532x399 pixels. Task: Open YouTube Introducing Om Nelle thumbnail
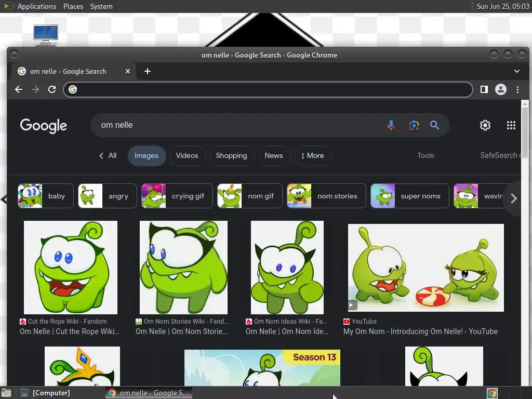pyautogui.click(x=426, y=268)
